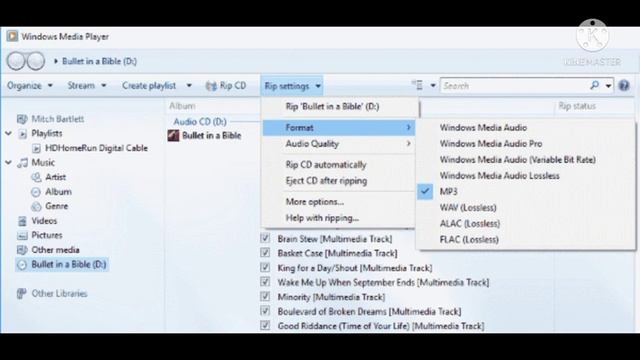The image size is (640, 360).
Task: Click the Mitch Bartlett library icon
Action: [x=22, y=119]
